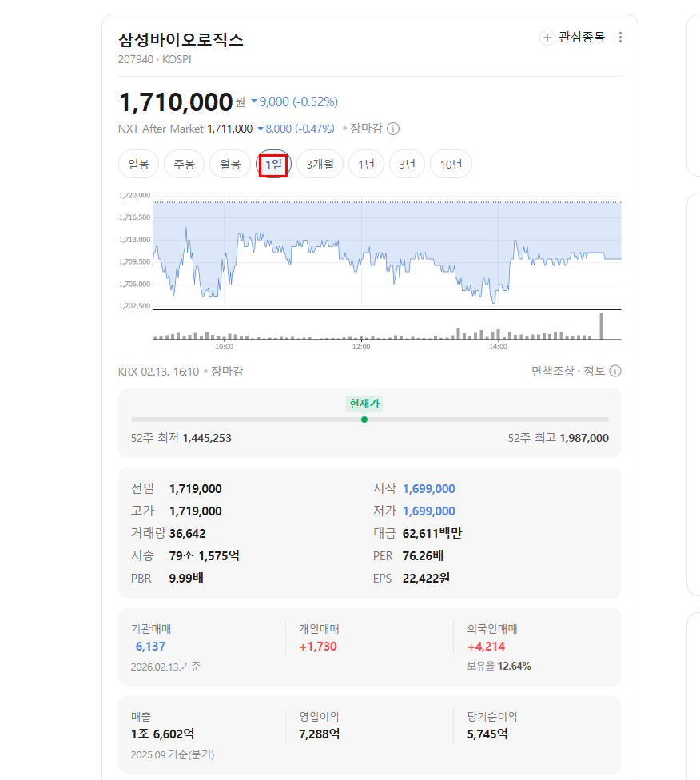This screenshot has height=780, width=700.
Task: Click the 52주 최저 1,445,253 value
Action: coord(207,438)
